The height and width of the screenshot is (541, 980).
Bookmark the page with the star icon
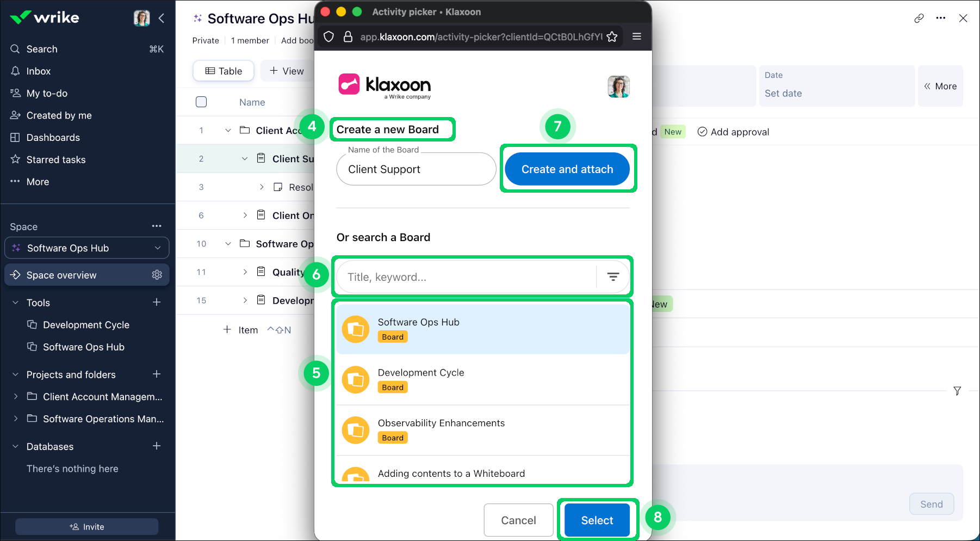pyautogui.click(x=612, y=36)
